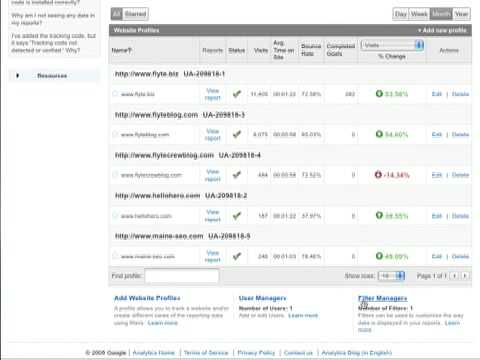
Task: Delete the www.flyte.biz profile
Action: coord(460,94)
